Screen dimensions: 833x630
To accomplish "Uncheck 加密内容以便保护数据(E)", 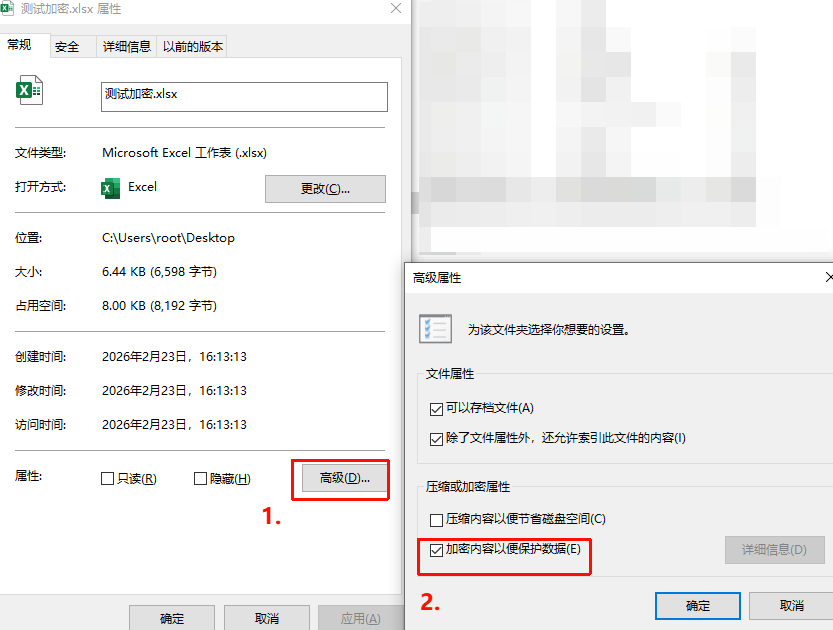I will point(436,550).
